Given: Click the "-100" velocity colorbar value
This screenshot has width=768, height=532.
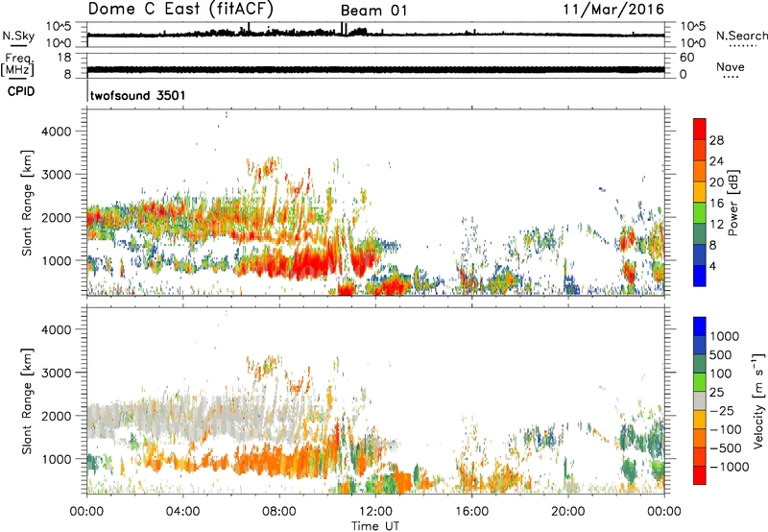Looking at the screenshot, I should tap(727, 429).
